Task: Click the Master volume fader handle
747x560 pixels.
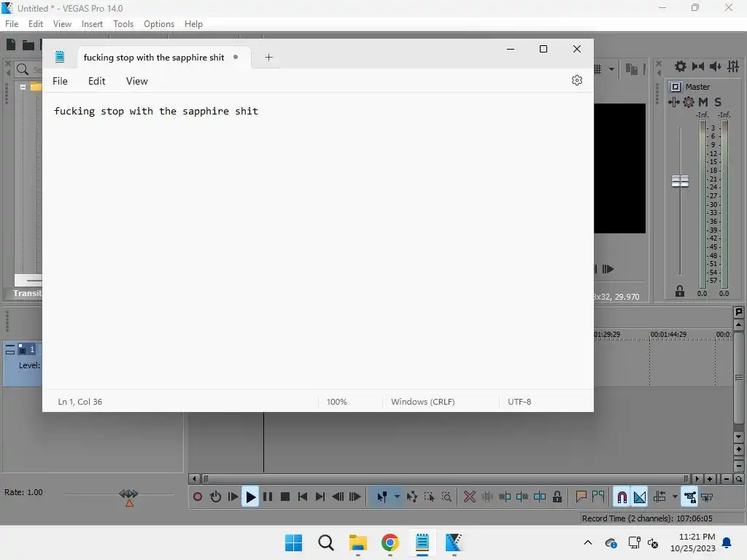Action: pos(680,181)
